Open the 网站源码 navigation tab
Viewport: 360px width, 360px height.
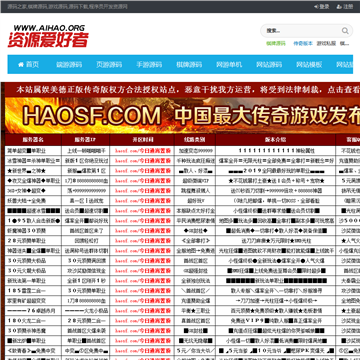coord(269,64)
